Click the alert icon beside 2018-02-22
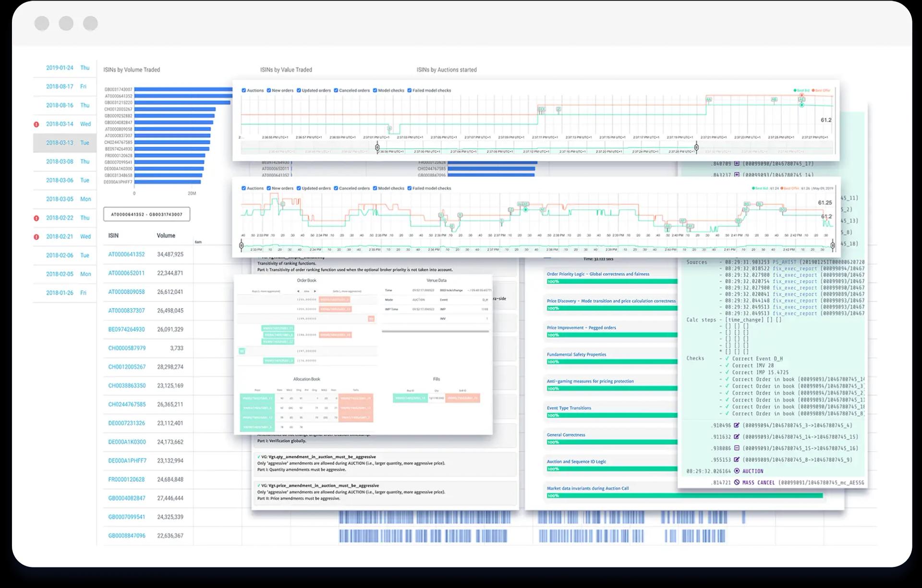Screen dimensions: 922x588 pos(37,217)
